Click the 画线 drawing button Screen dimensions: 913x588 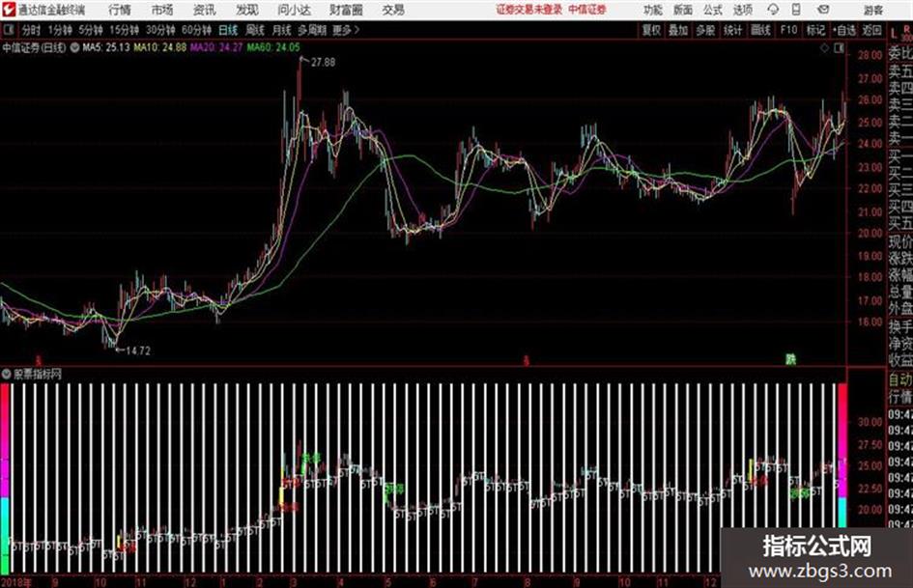(760, 30)
